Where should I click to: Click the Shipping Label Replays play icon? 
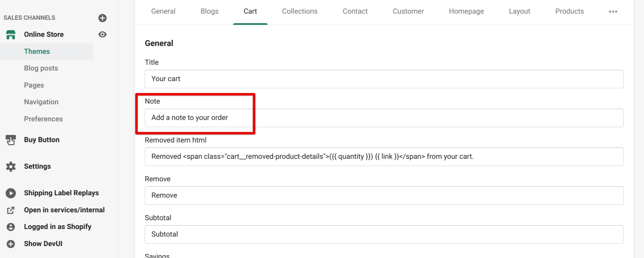[11, 193]
